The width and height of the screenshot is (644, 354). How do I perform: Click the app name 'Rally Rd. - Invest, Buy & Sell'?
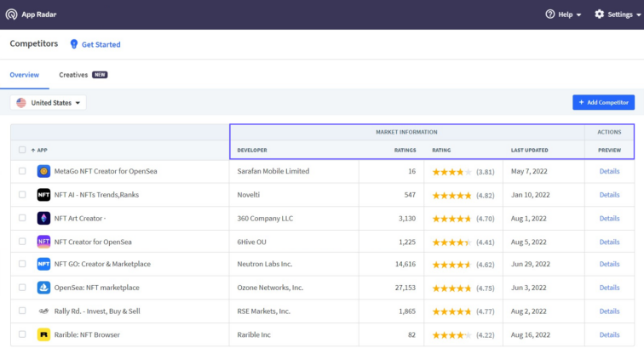point(97,311)
